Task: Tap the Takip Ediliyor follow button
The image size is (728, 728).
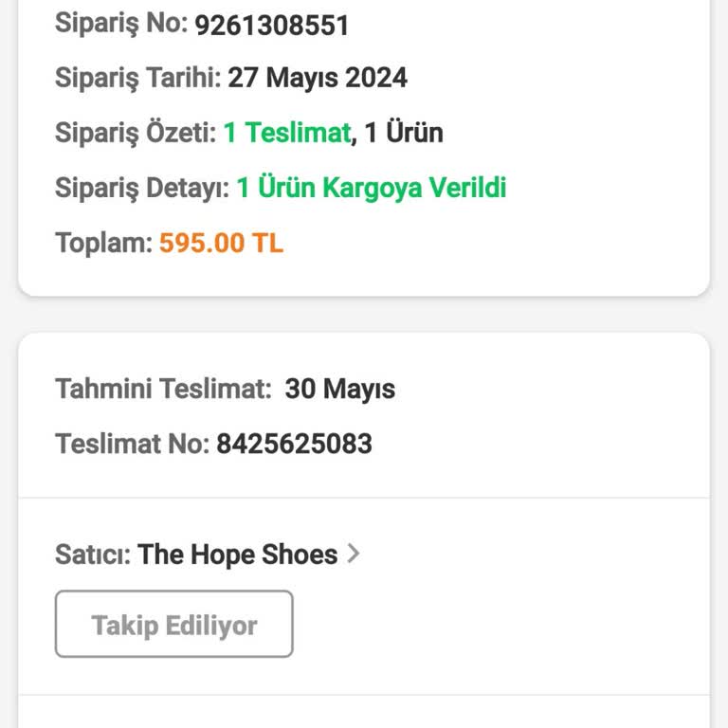Action: (x=174, y=625)
